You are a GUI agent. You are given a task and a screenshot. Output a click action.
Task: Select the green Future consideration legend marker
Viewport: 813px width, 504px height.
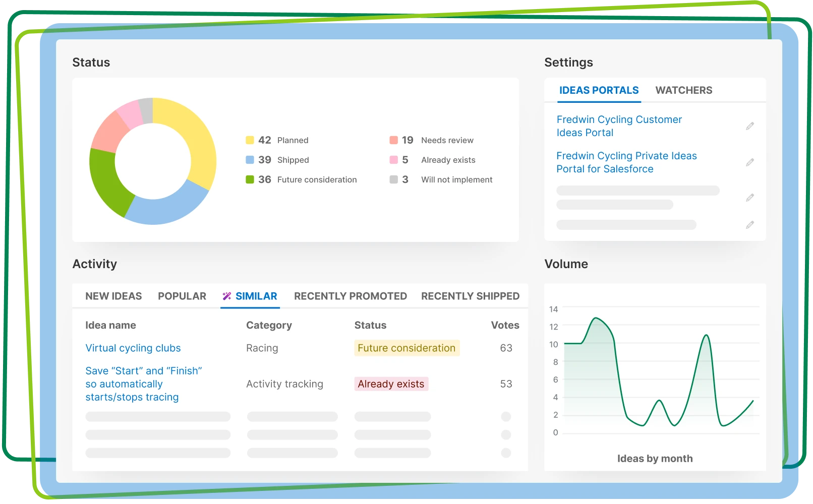(250, 179)
